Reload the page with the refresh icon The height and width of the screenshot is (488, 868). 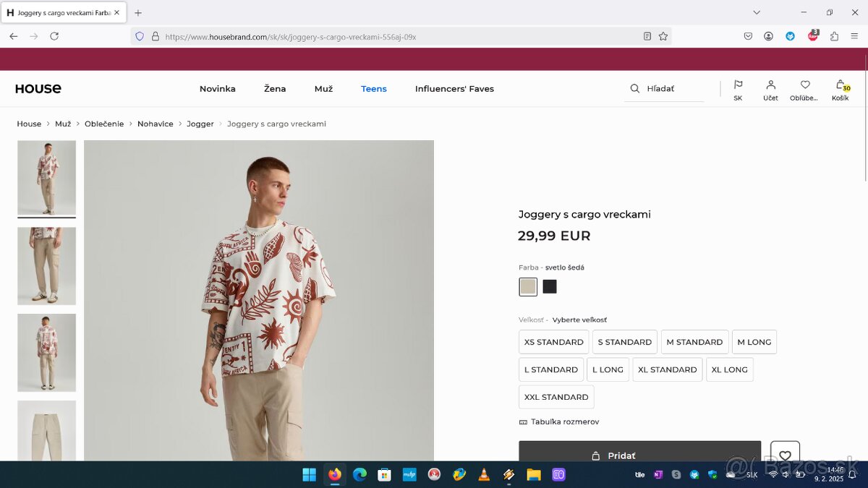point(54,36)
